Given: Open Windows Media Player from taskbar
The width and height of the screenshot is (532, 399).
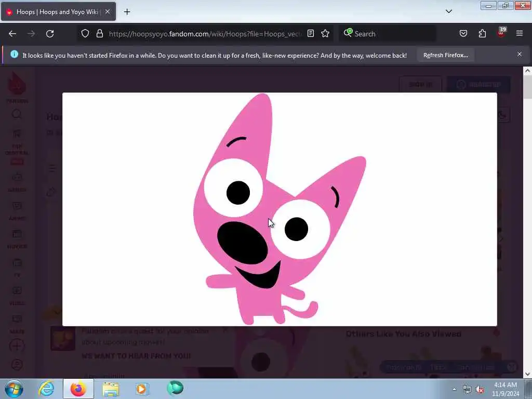Looking at the screenshot, I should pyautogui.click(x=142, y=389).
